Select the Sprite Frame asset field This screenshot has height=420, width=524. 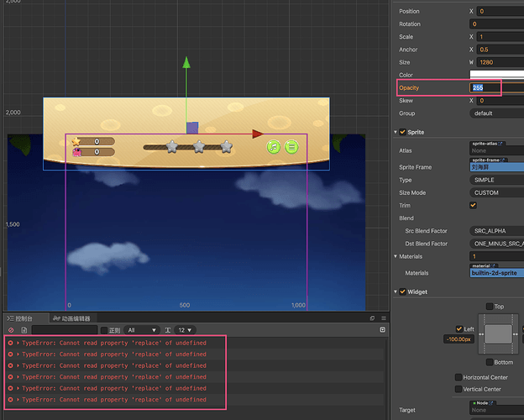point(496,167)
